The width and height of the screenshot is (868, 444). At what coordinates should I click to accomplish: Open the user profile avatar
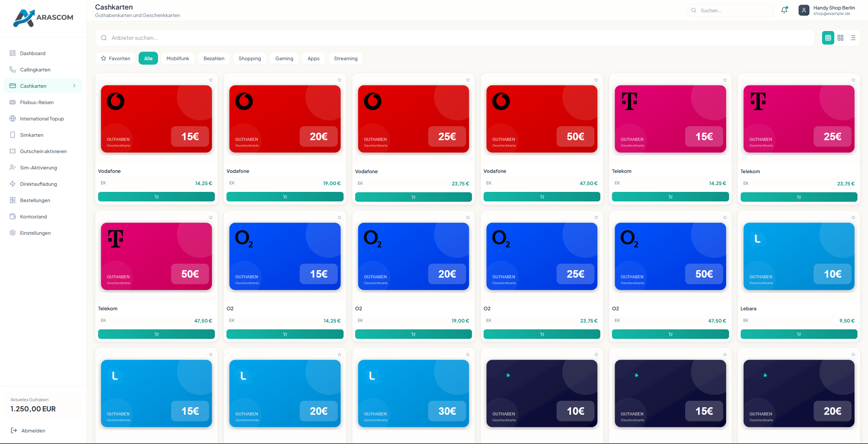[x=804, y=10]
